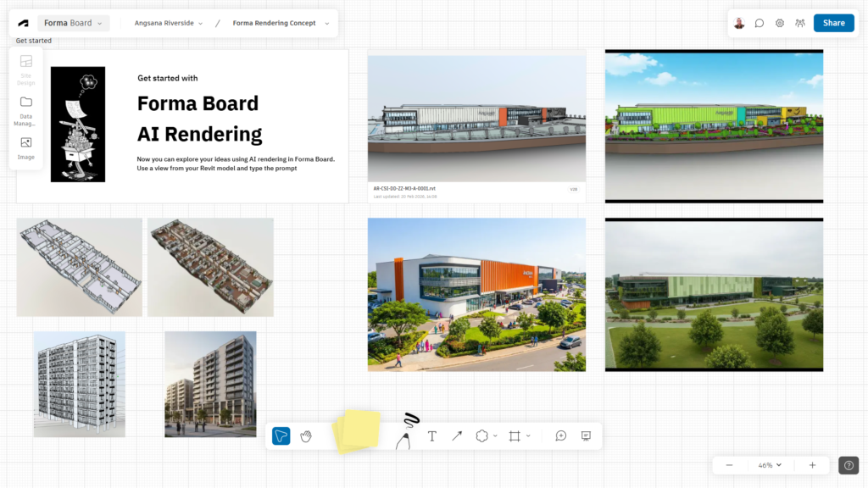Activate the hand pan tool
Image resolution: width=868 pixels, height=488 pixels.
tap(306, 436)
